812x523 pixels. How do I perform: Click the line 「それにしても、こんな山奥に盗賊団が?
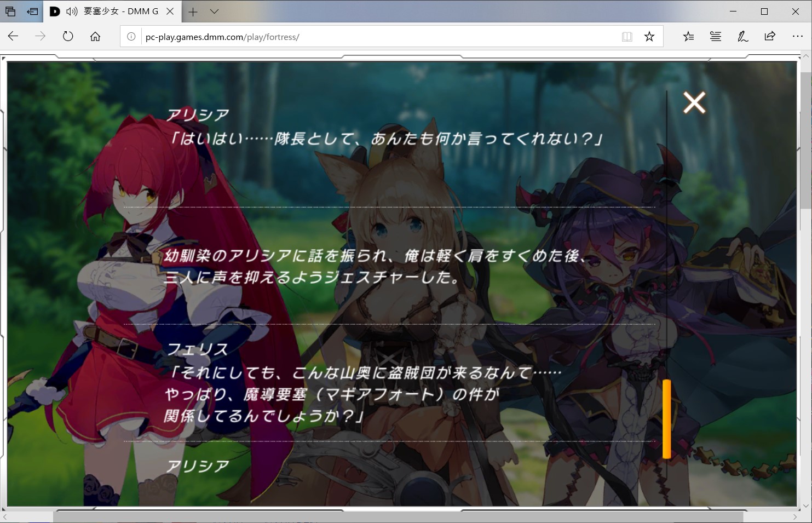[364, 372]
